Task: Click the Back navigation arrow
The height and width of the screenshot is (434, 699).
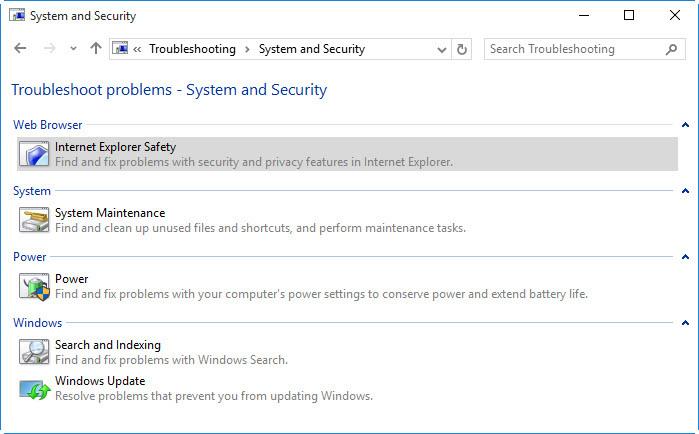Action: tap(21, 49)
